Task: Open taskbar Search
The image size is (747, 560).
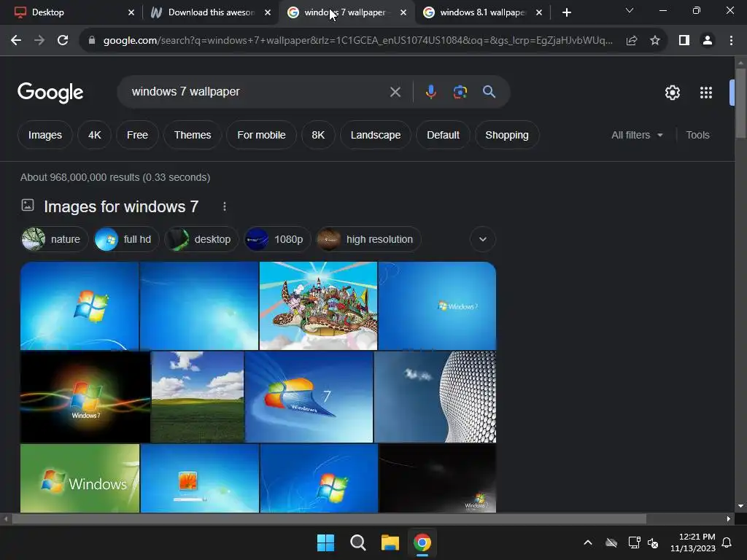Action: (357, 542)
